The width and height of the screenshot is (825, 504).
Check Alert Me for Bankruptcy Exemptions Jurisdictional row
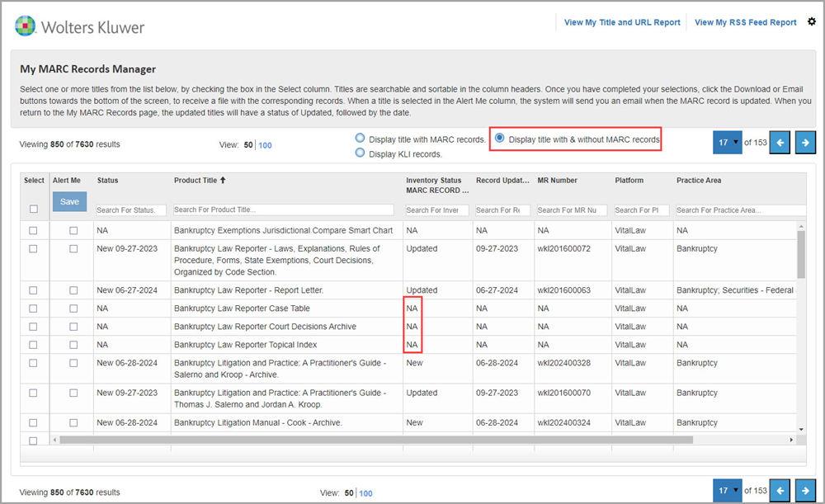click(x=73, y=230)
